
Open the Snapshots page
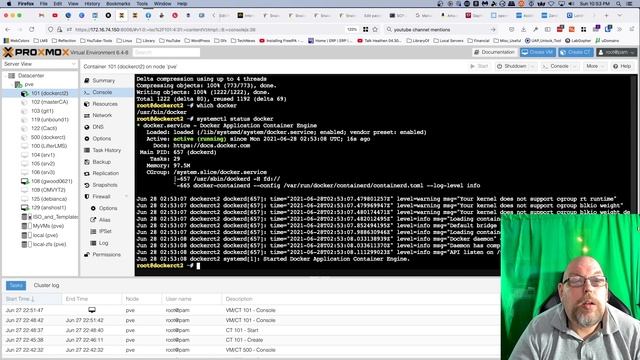click(104, 185)
